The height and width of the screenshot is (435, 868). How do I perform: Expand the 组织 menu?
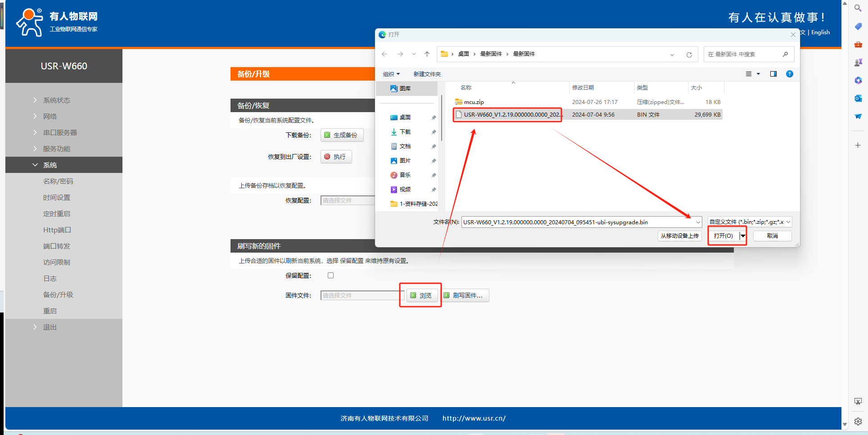391,74
